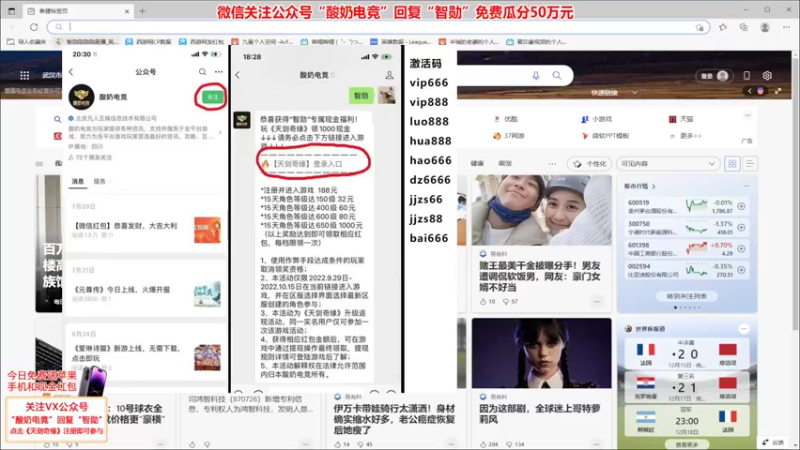800x450 pixels.
Task: Click 转到关注列表 button
Action: pos(687,296)
